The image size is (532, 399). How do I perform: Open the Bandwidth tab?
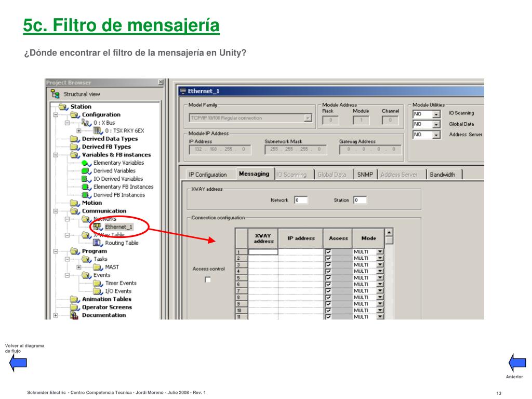443,175
